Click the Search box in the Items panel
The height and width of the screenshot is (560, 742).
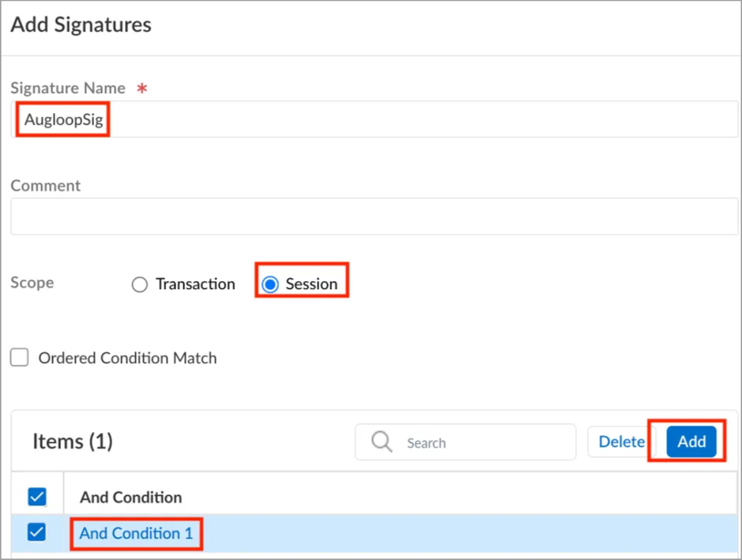click(x=465, y=442)
